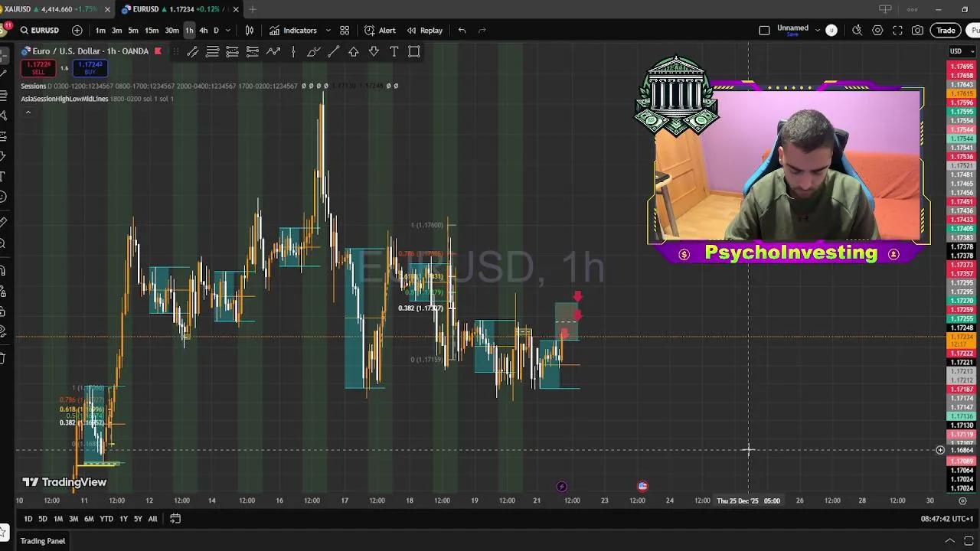The height and width of the screenshot is (551, 980).
Task: Open EURUSD symbol search
Action: [40, 31]
